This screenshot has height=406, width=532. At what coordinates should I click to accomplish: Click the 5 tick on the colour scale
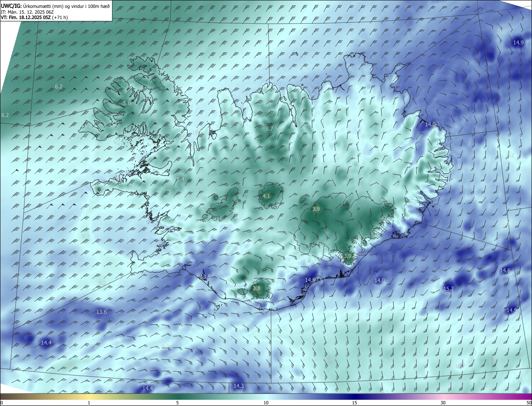(177, 403)
